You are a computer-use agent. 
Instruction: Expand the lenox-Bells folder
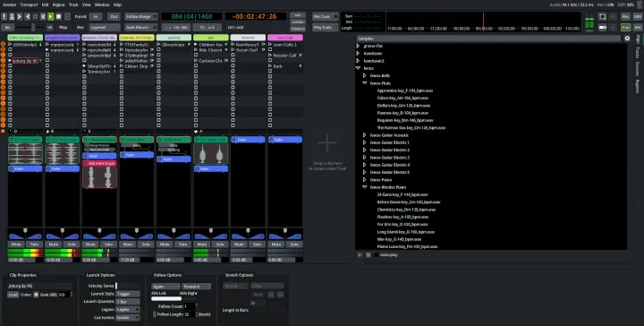click(365, 75)
